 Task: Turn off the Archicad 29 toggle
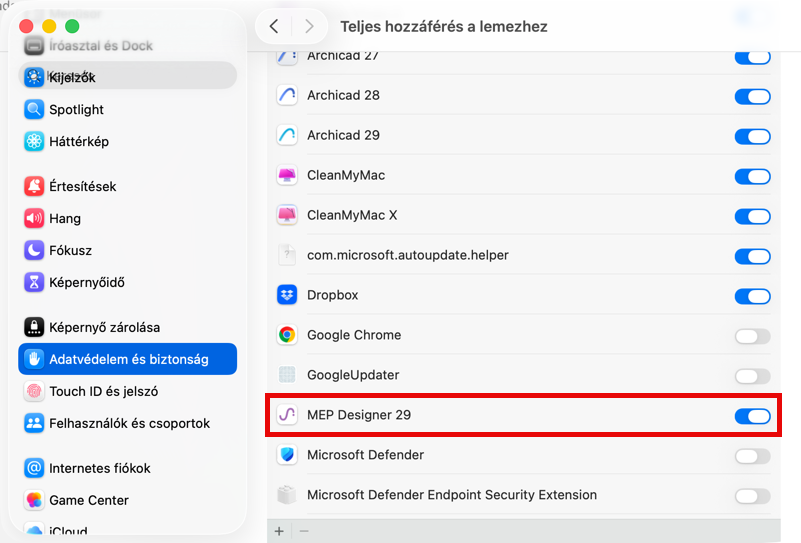tap(752, 136)
